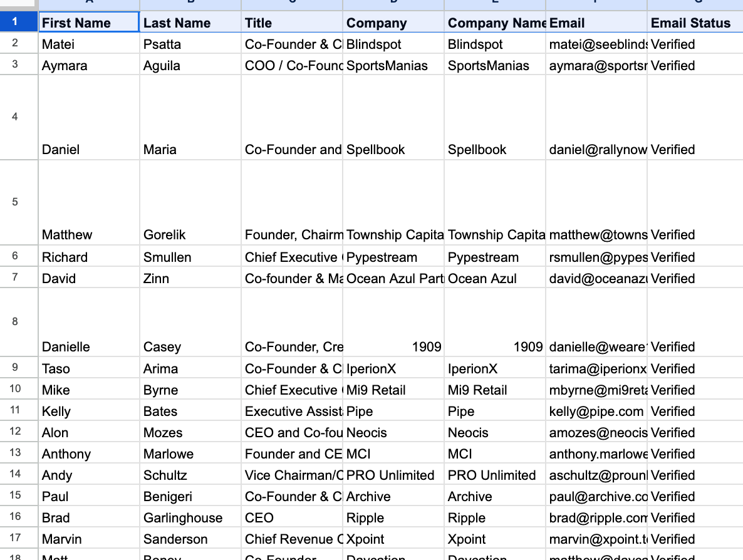Select the 'COO / Co-Founder' title cell

coord(292,65)
